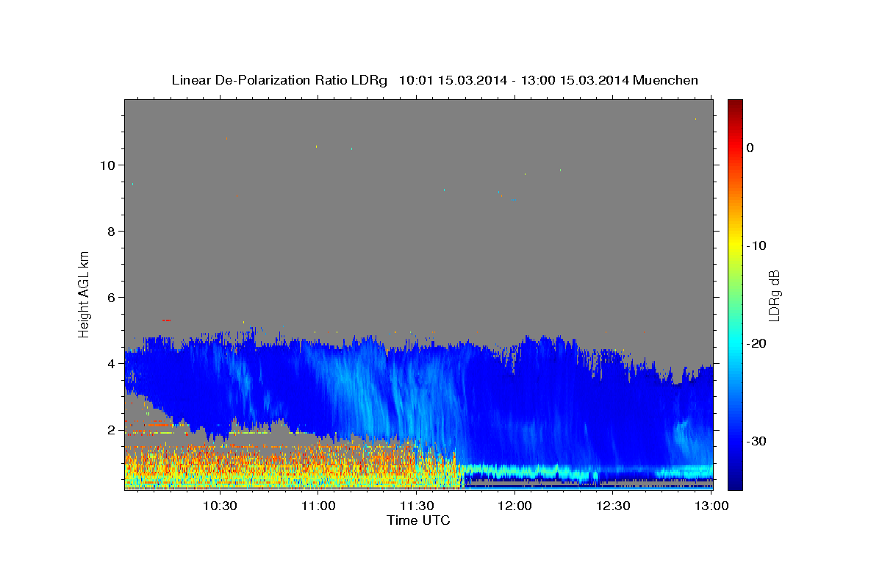Viewport: 882px width, 588px height.
Task: Click the height tick label '8'
Action: pos(112,232)
